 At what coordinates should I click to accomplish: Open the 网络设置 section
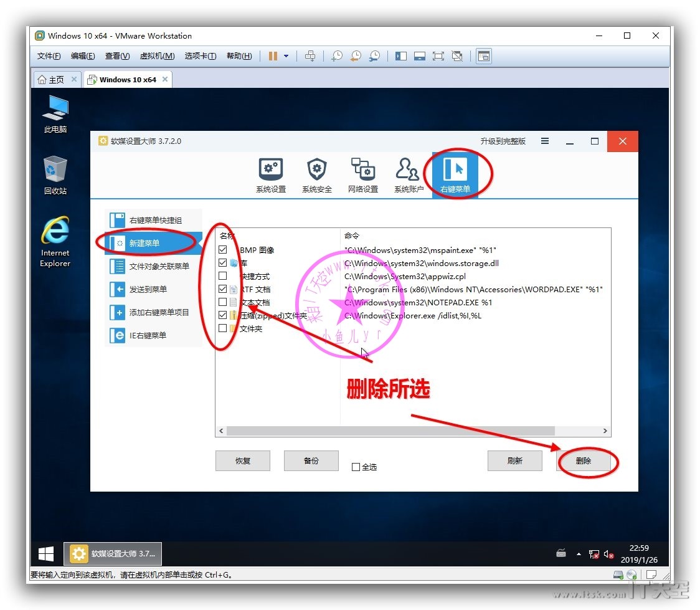point(363,175)
